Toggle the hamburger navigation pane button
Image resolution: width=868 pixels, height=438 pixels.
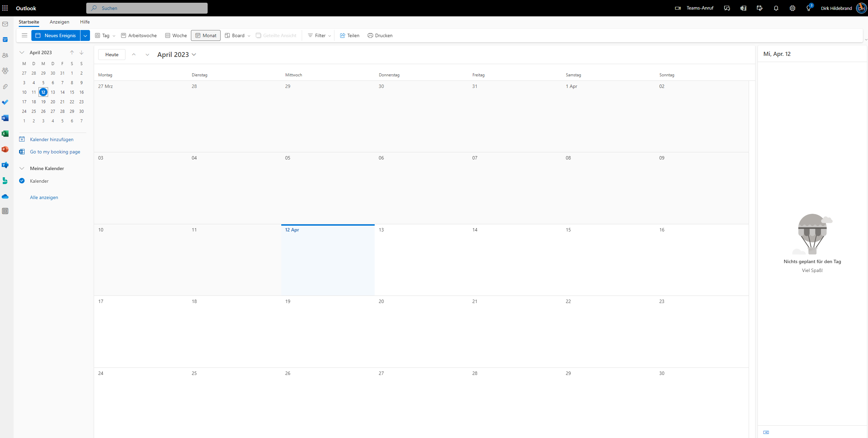click(x=24, y=35)
